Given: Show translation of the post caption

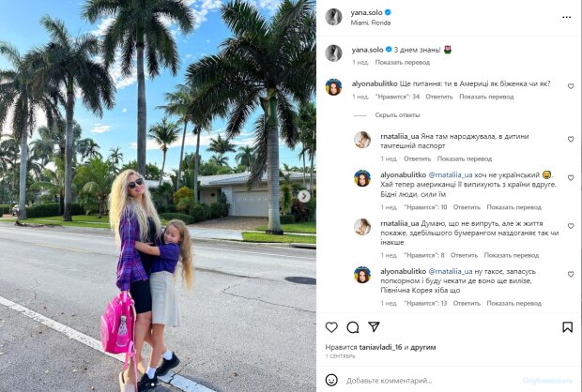Looking at the screenshot, I should [403, 62].
